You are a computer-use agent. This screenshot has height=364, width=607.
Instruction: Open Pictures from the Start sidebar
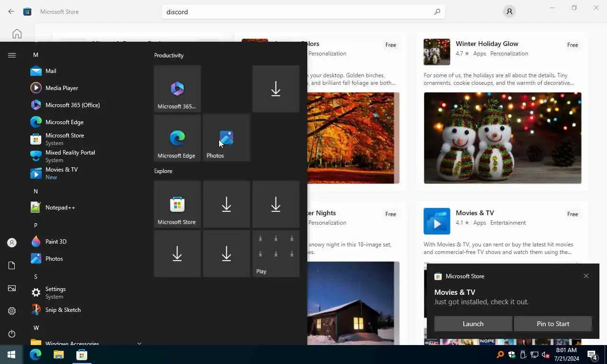tap(12, 288)
